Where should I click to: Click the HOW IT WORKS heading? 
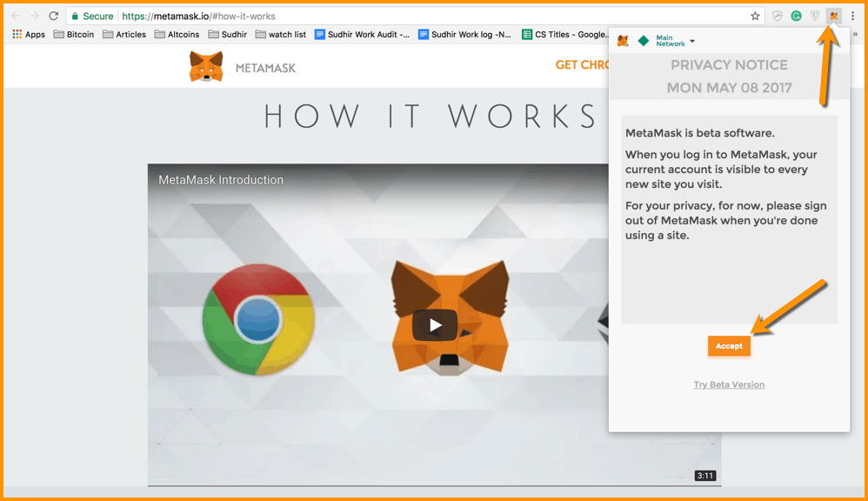[431, 117]
